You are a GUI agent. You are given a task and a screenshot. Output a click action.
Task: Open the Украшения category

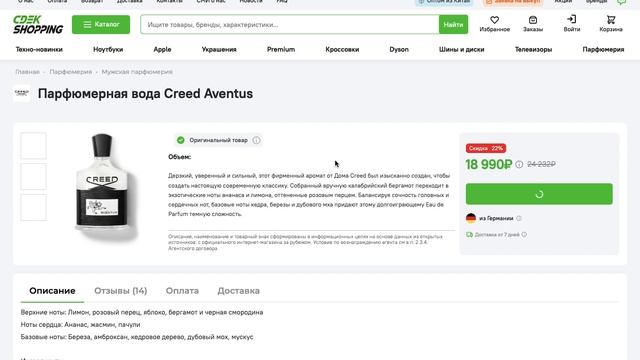[219, 49]
